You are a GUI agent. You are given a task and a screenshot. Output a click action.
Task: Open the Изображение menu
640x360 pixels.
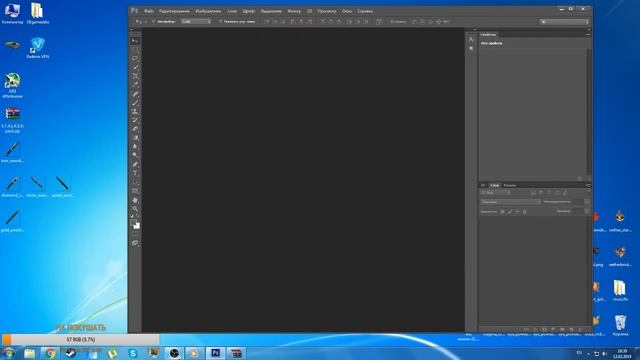(208, 11)
